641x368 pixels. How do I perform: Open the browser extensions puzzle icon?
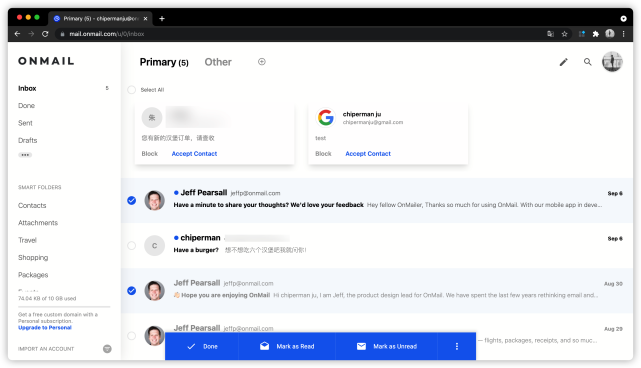(596, 34)
